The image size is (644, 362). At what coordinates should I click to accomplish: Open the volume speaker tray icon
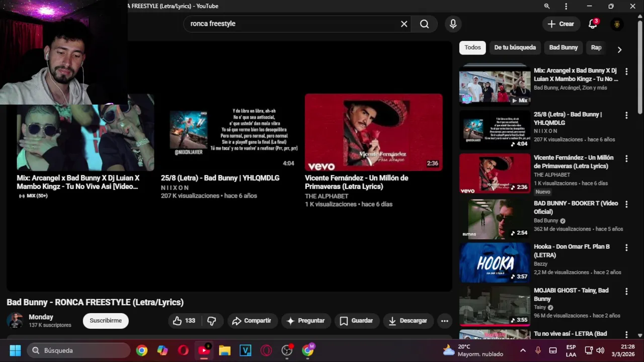pos(600,350)
